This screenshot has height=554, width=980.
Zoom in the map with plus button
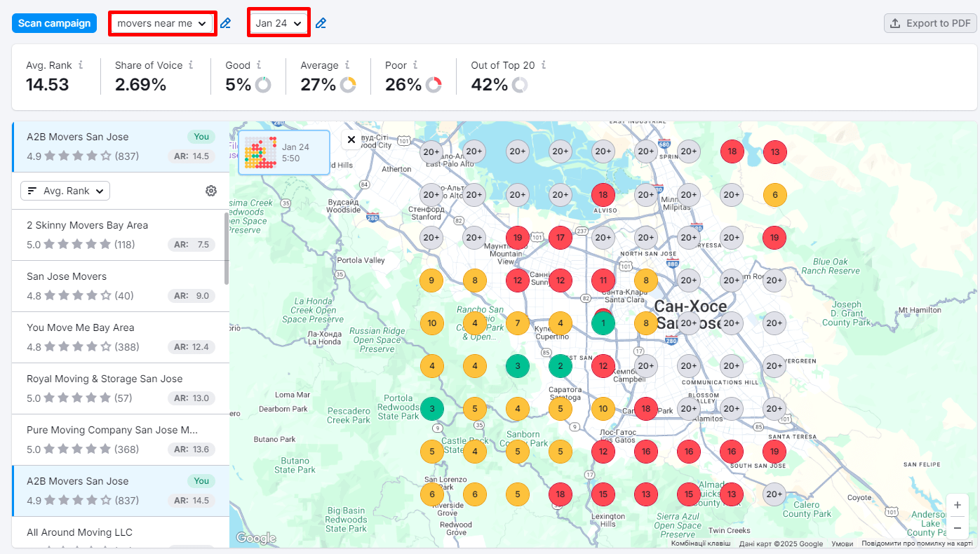tap(957, 505)
